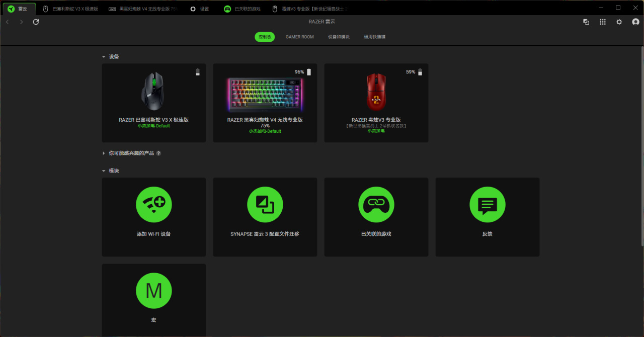Open settings via the top-right gear icon
644x337 pixels.
coord(619,22)
